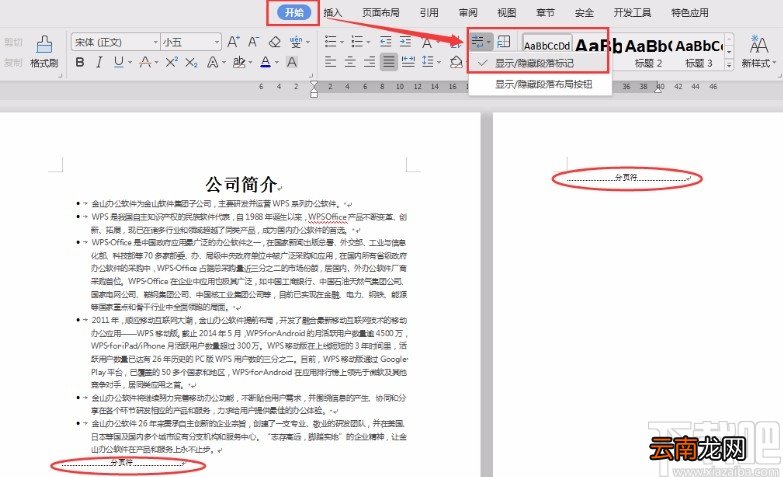Expand the line spacing dropdown arrow

(x=439, y=62)
